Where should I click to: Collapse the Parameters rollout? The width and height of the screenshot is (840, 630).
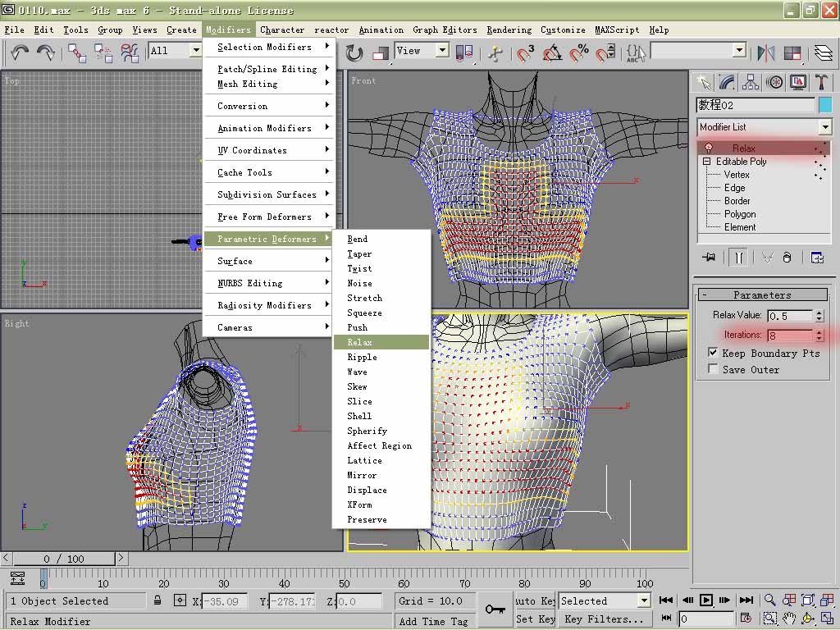click(762, 294)
